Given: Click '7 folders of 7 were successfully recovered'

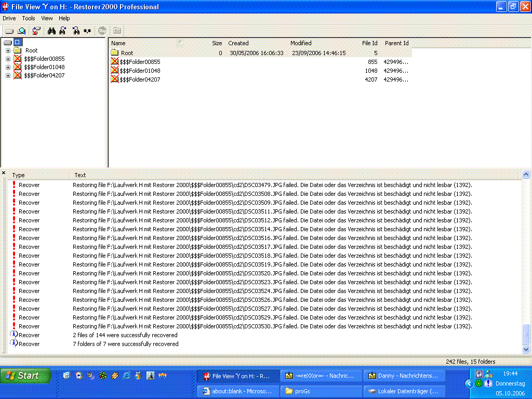Looking at the screenshot, I should [126, 344].
